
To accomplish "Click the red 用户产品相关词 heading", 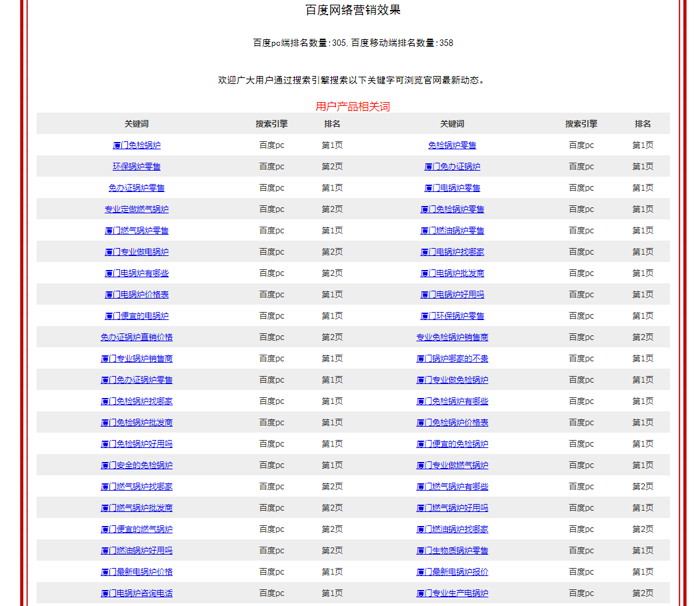I will coord(352,107).
